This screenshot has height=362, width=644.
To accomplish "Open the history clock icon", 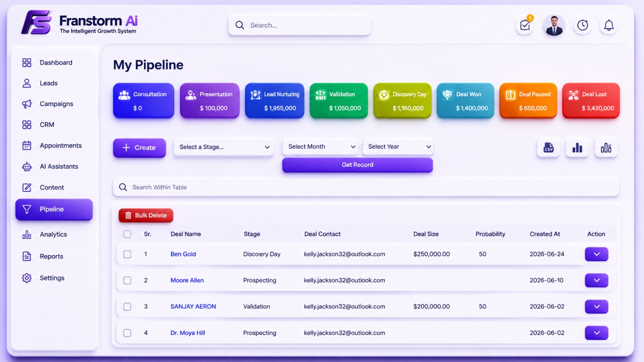I will click(x=582, y=25).
